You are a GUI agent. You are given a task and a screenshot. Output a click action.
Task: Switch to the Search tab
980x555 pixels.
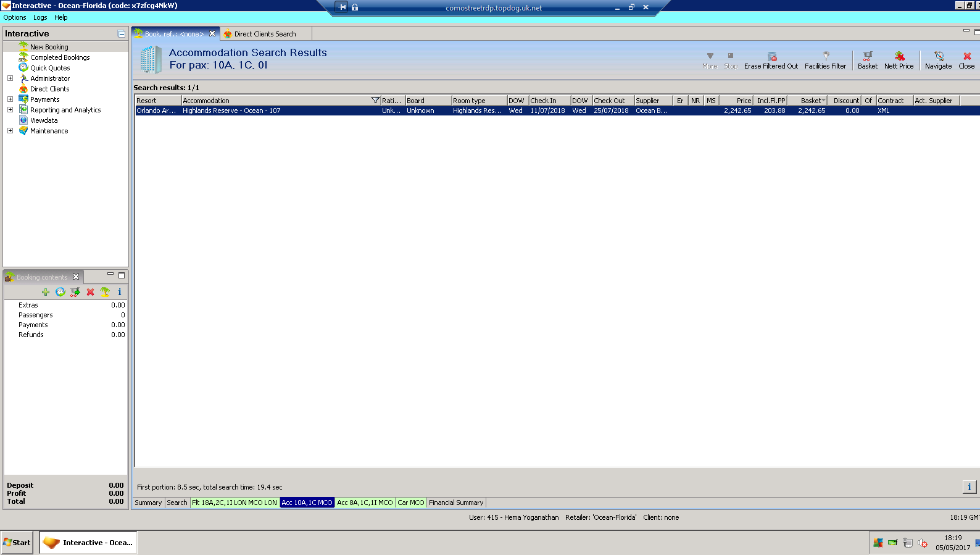(177, 503)
